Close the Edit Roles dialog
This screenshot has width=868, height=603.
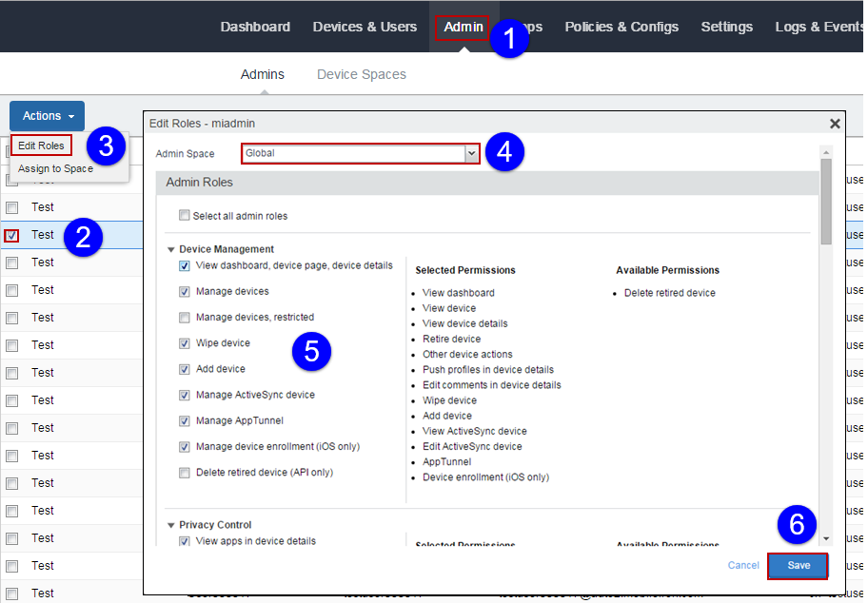click(x=835, y=124)
